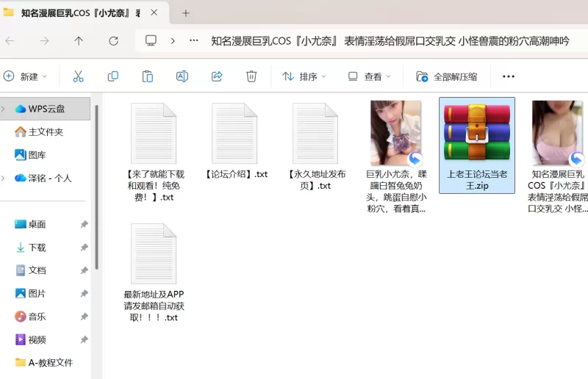Open 主文件夹 in the sidebar

[39, 132]
